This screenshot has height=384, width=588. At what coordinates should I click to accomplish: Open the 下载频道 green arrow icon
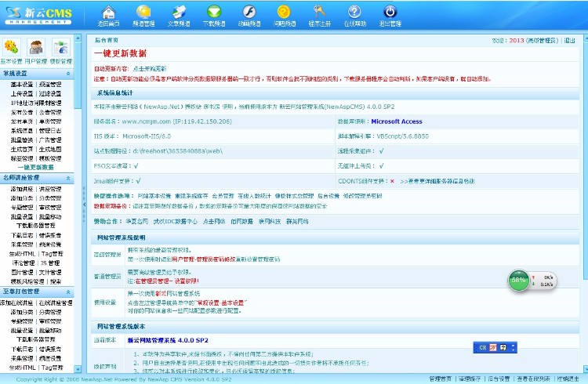[x=214, y=13]
